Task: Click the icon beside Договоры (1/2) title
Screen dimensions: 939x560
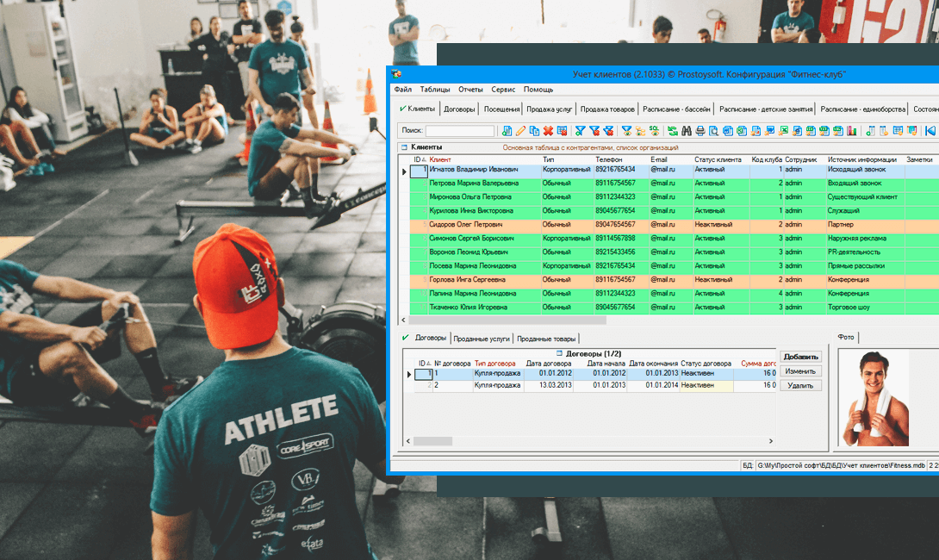Action: pos(559,353)
